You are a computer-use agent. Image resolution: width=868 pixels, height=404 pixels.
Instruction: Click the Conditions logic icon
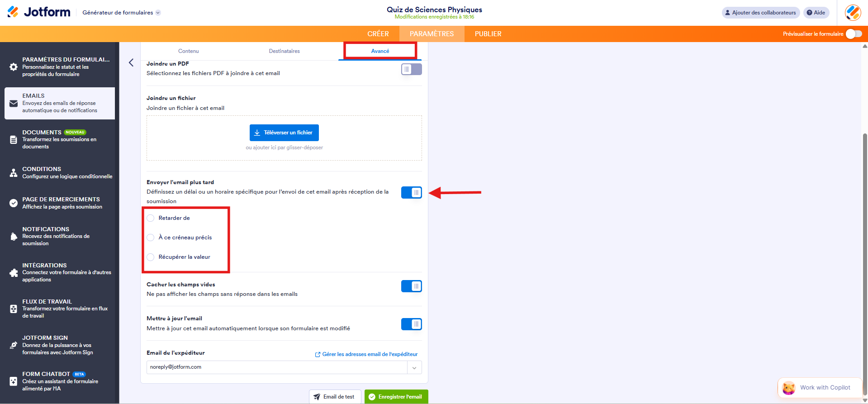click(14, 173)
